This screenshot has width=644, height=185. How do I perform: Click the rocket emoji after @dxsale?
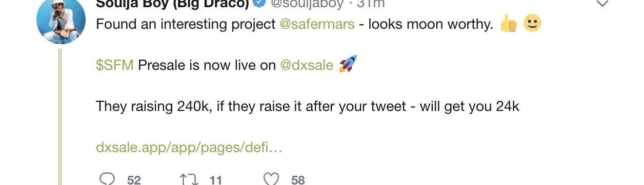(x=348, y=65)
